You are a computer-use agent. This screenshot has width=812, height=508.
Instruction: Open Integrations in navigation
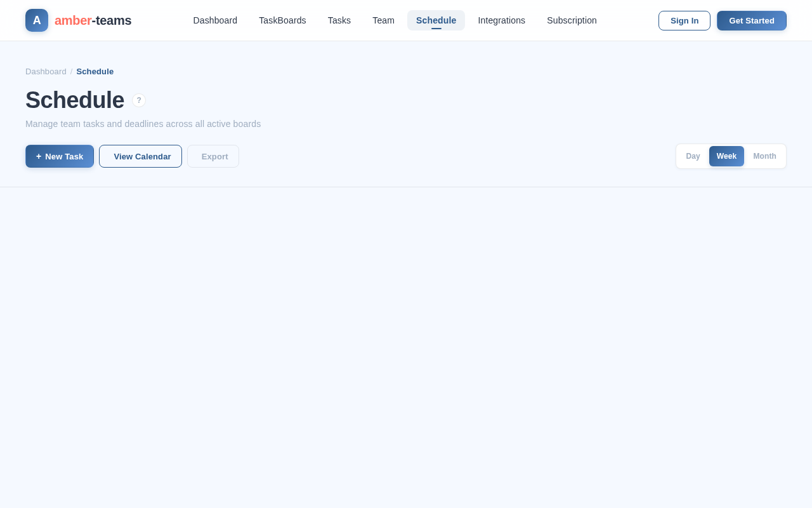[502, 20]
